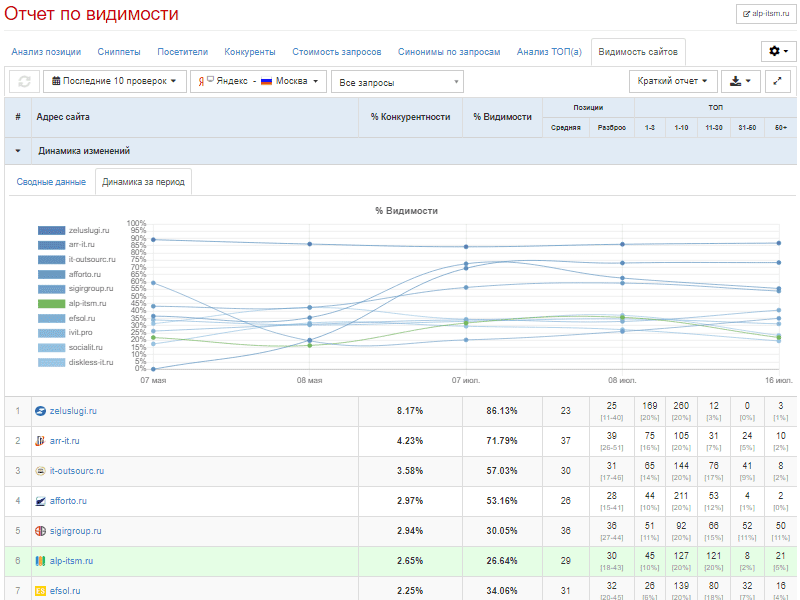800x600 pixels.
Task: Toggle sigirgroup.ru series in chart legend
Action: coord(76,289)
